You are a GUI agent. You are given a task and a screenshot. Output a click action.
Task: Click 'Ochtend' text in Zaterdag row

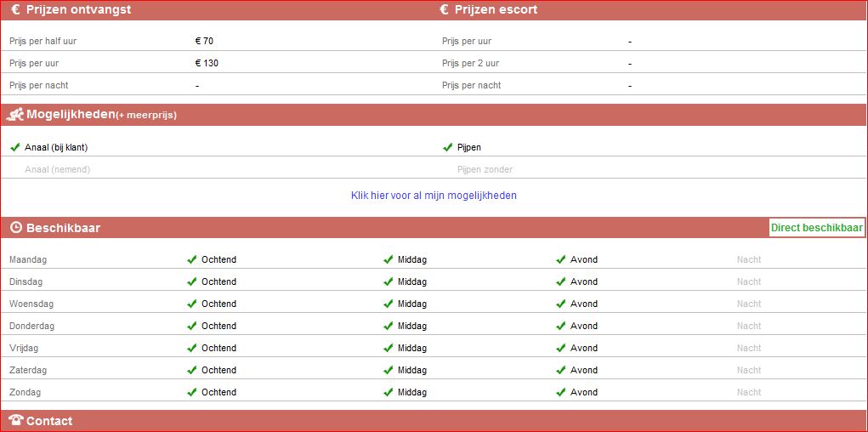(x=218, y=370)
